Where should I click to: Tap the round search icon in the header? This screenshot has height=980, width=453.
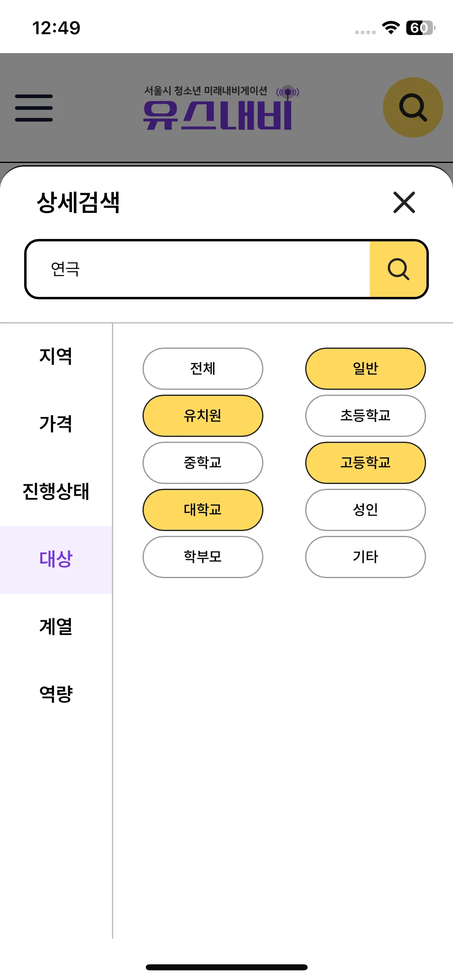coord(413,107)
